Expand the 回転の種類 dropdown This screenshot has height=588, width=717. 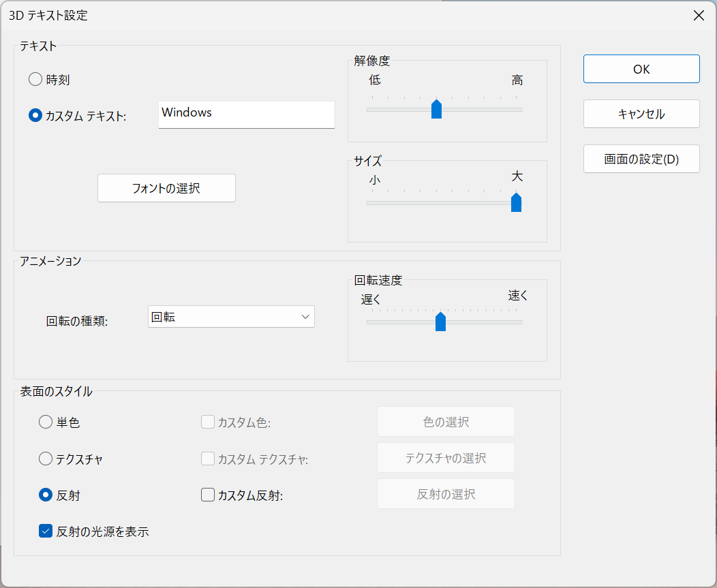pos(231,317)
